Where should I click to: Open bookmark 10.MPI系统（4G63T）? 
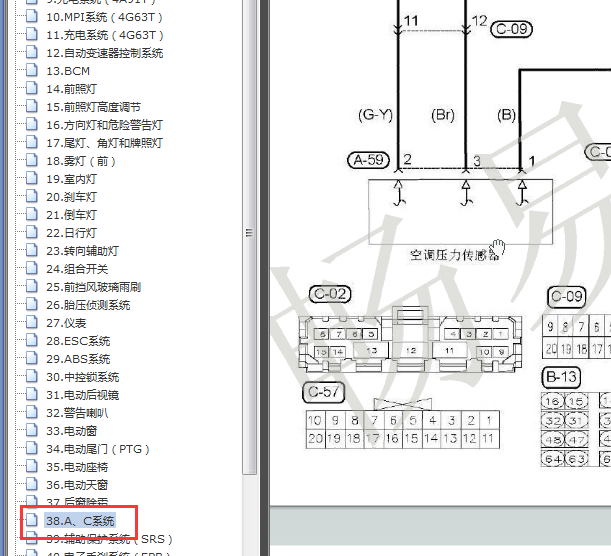[x=104, y=17]
